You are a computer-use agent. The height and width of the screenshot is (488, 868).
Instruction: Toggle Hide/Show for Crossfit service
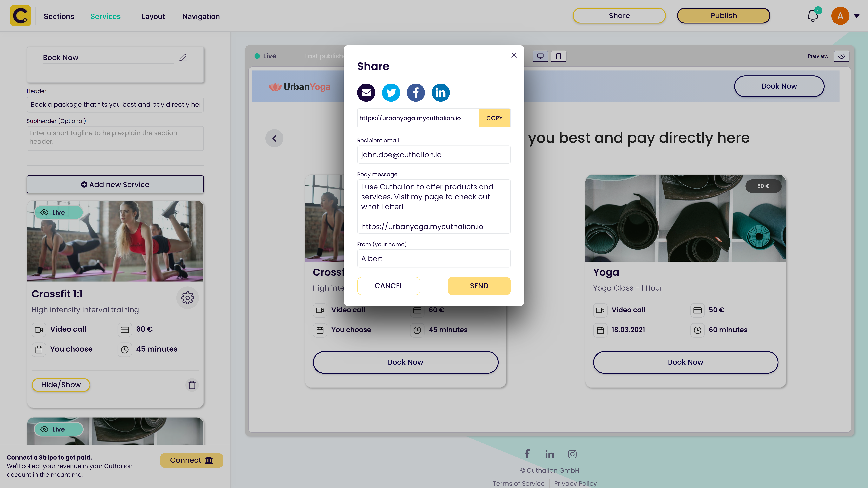pos(61,385)
